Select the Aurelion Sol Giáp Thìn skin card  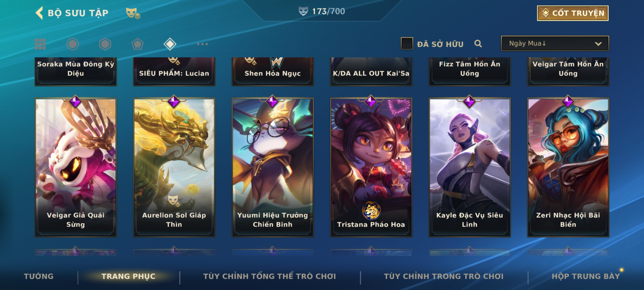(x=174, y=167)
